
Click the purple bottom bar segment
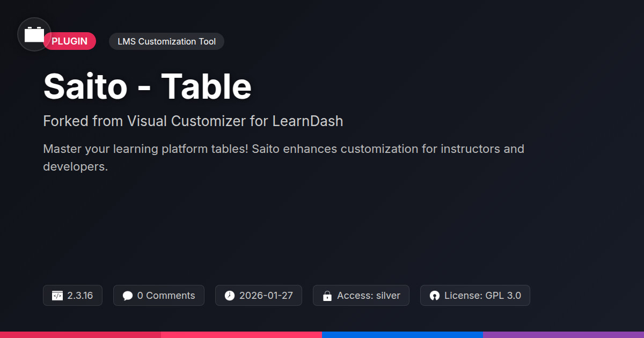tap(563, 334)
